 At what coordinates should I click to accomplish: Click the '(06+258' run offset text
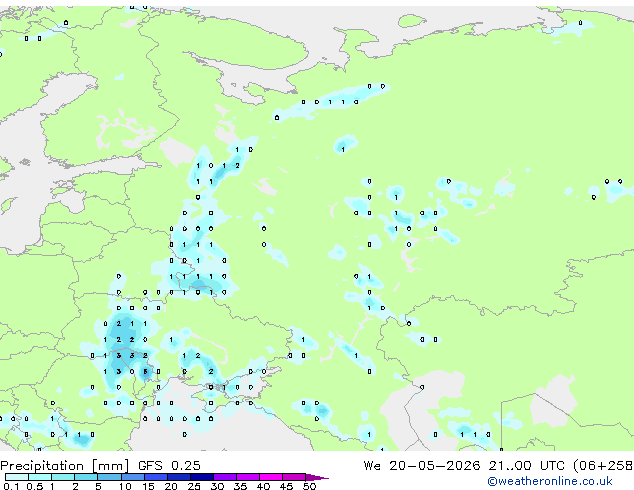[603, 466]
